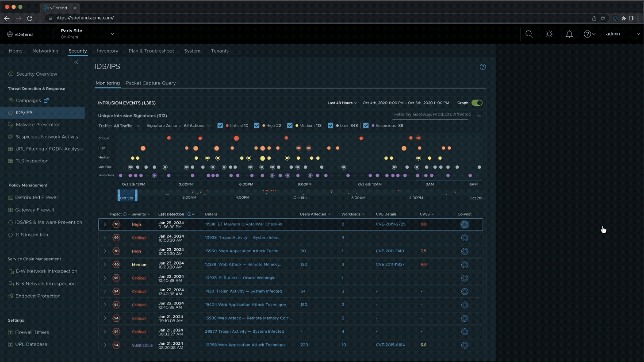The height and width of the screenshot is (362, 644).
Task: Click the filter lines icon beside filter field
Action: pyautogui.click(x=479, y=115)
